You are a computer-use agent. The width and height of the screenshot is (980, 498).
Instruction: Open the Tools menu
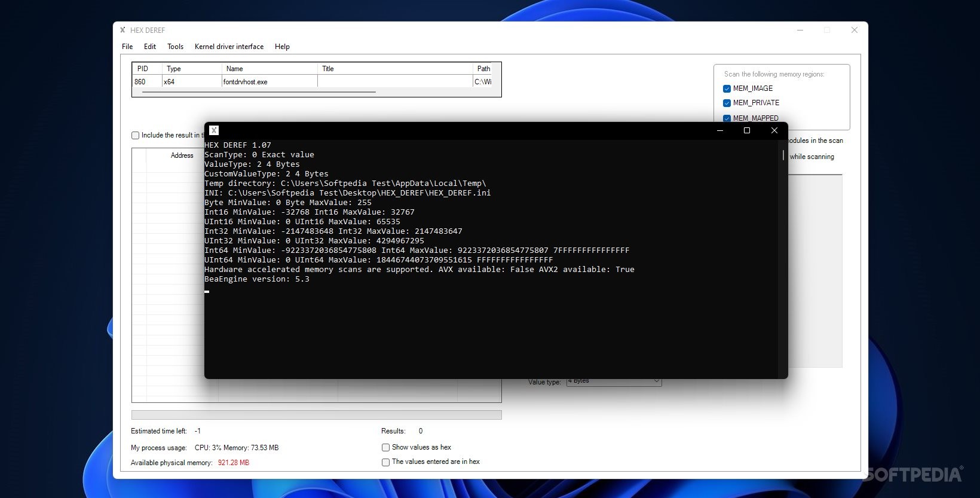point(175,47)
